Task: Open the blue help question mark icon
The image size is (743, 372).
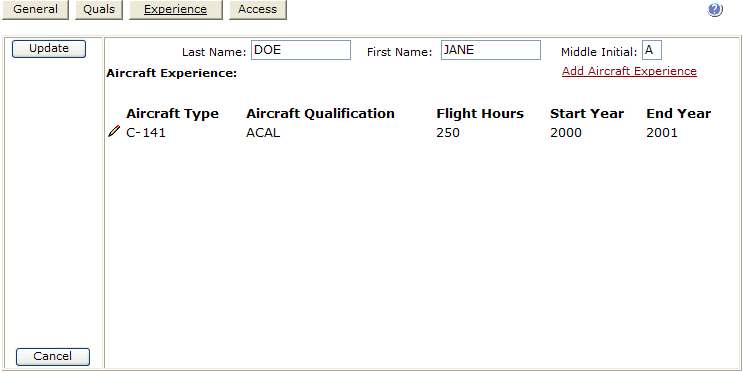Action: pos(715,10)
